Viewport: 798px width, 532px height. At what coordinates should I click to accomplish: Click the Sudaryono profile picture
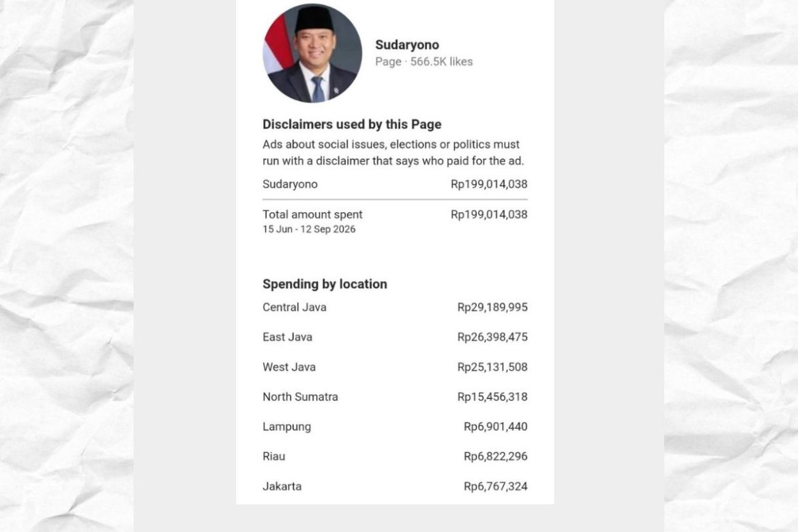(312, 53)
